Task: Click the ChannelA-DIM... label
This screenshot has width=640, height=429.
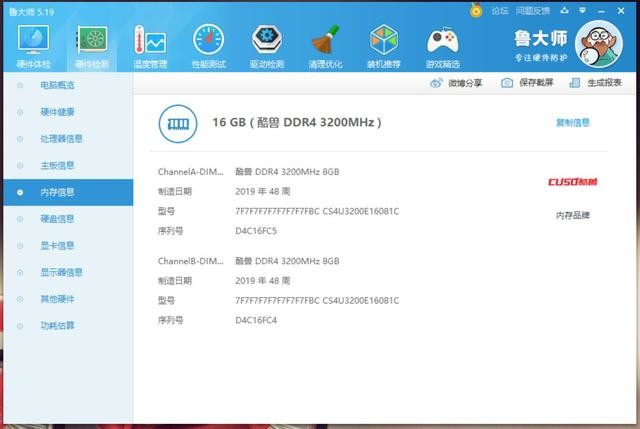Action: point(191,172)
